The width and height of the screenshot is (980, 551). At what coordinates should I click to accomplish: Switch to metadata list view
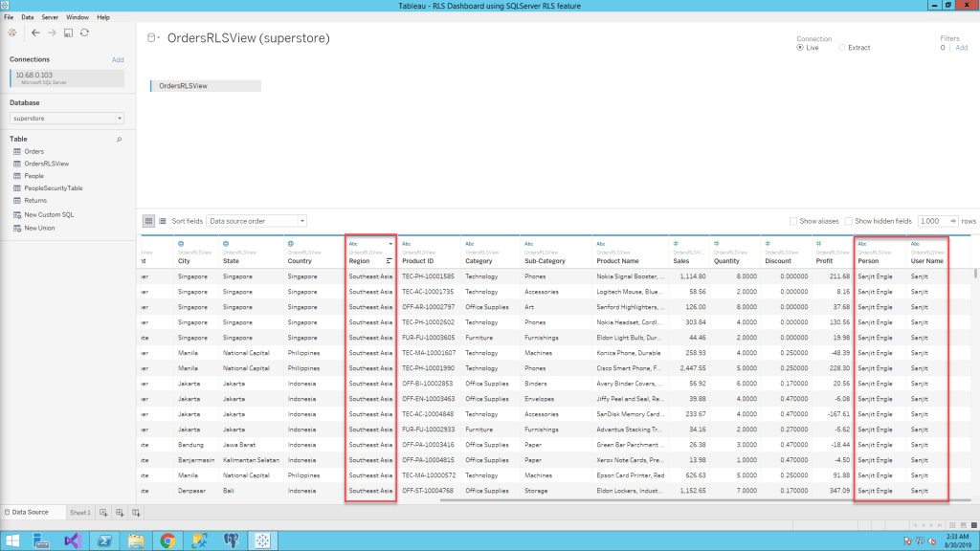[x=163, y=221]
